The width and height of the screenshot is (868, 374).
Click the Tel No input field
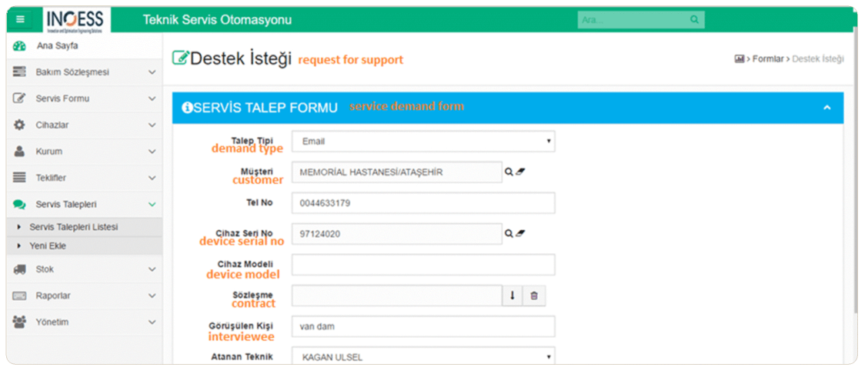423,203
